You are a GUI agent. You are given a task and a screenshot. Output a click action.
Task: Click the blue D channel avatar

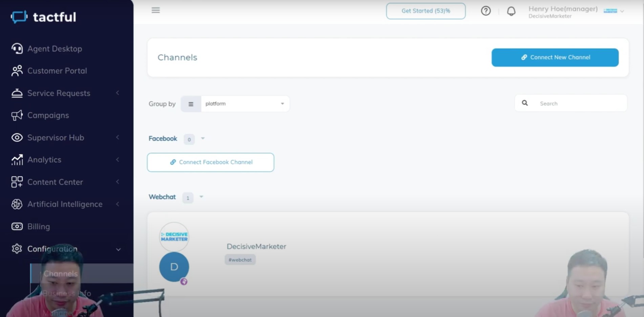pyautogui.click(x=174, y=267)
